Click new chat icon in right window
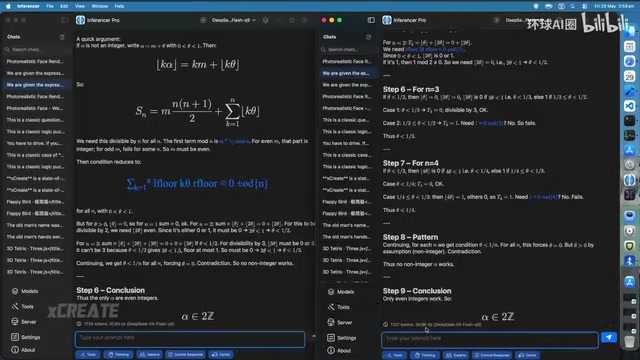The image size is (640, 360). coord(369,37)
